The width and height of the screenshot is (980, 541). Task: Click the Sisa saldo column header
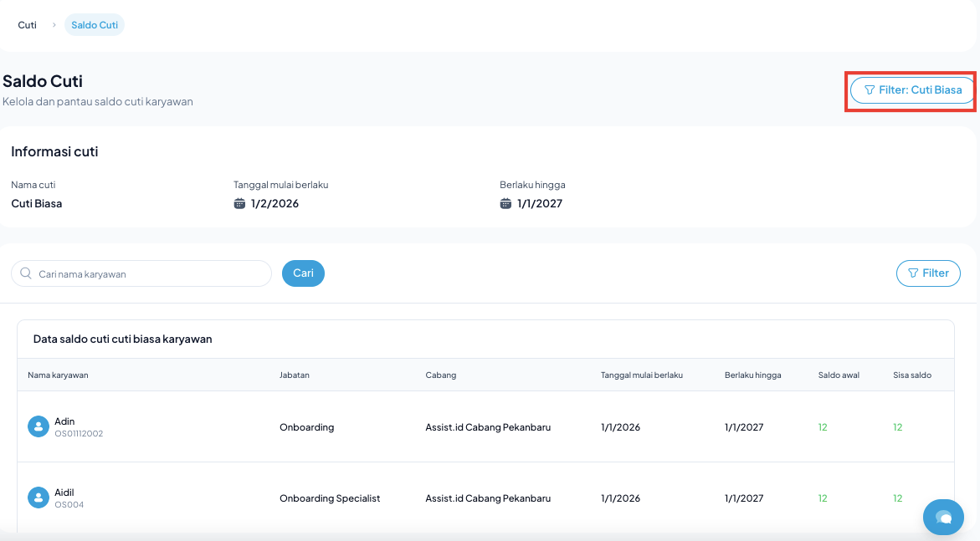tap(911, 375)
